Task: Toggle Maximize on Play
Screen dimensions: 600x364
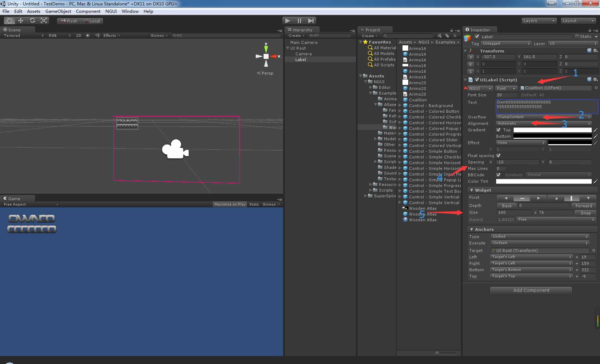Action: tap(230, 204)
